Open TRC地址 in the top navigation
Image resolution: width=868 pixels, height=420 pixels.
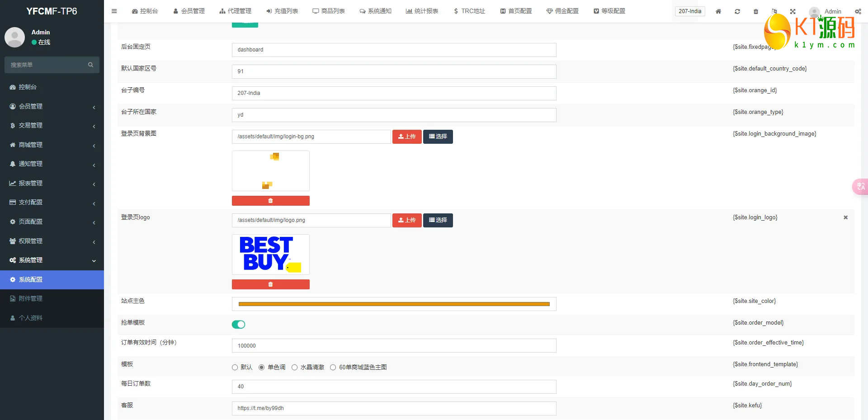click(469, 11)
